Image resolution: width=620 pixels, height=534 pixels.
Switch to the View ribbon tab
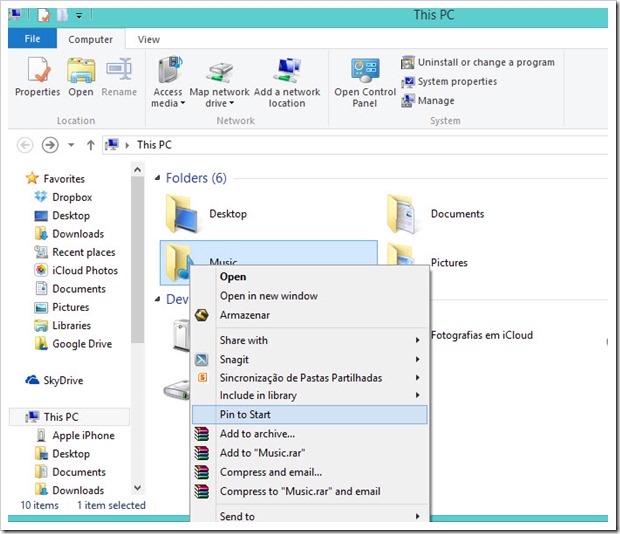point(149,39)
